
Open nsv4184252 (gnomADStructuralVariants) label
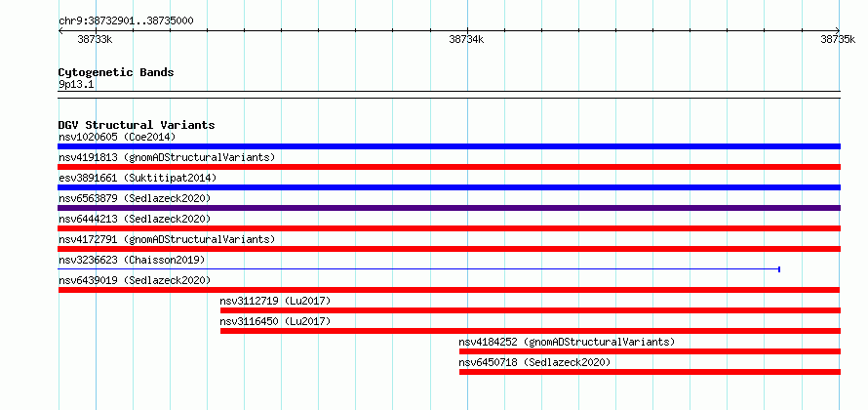[x=567, y=342]
